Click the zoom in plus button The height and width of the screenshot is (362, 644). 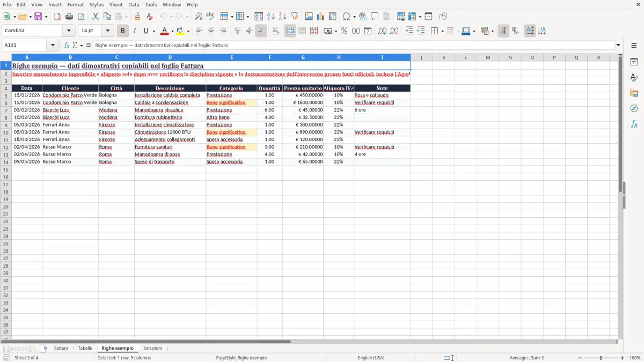pyautogui.click(x=622, y=358)
